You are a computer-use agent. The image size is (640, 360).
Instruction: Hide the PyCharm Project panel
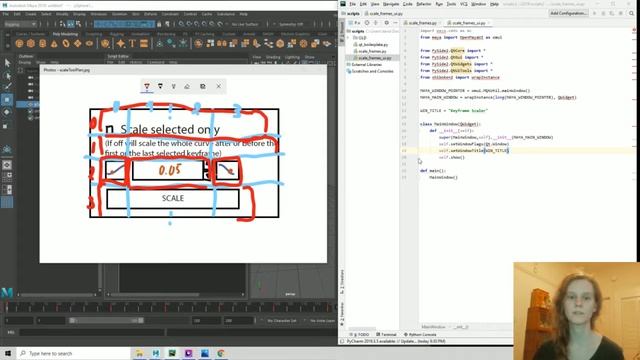(395, 23)
